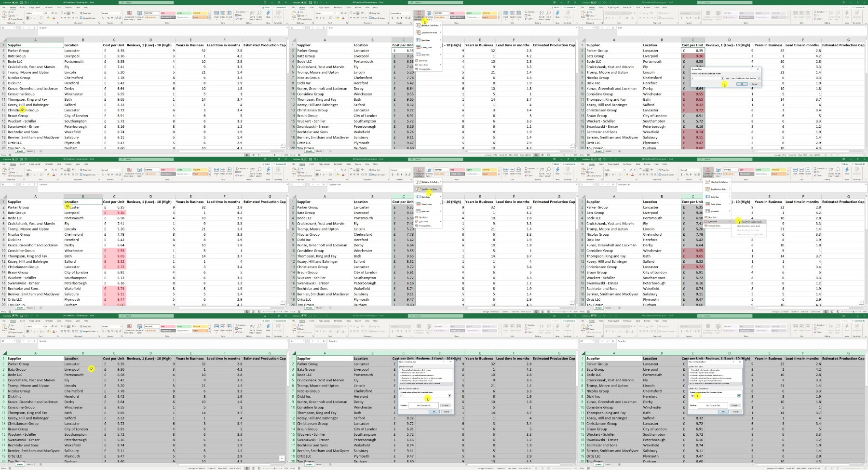
Task: Click Format as Table in the bottom-left window
Action: [x=139, y=329]
